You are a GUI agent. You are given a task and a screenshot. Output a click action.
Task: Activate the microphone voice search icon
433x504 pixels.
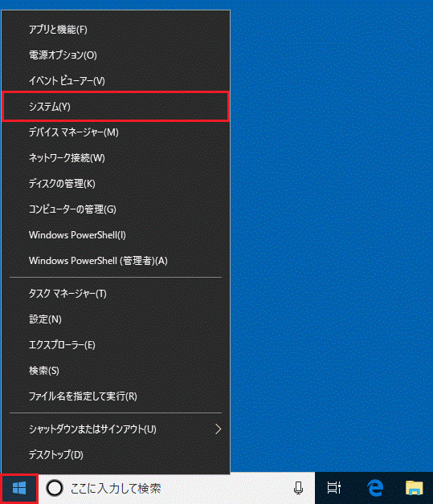click(x=298, y=488)
